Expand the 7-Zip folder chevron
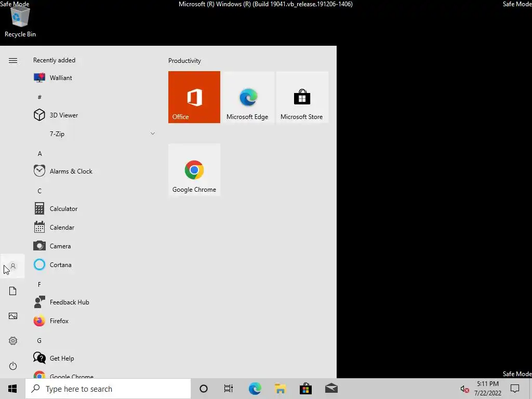Screen dimensions: 532x399 point(153,134)
